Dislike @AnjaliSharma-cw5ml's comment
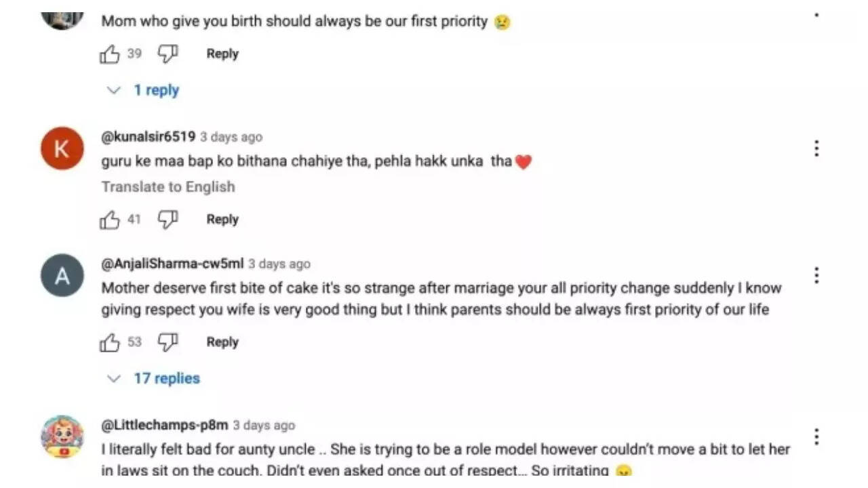Screen dimensions: 868x488 point(167,342)
